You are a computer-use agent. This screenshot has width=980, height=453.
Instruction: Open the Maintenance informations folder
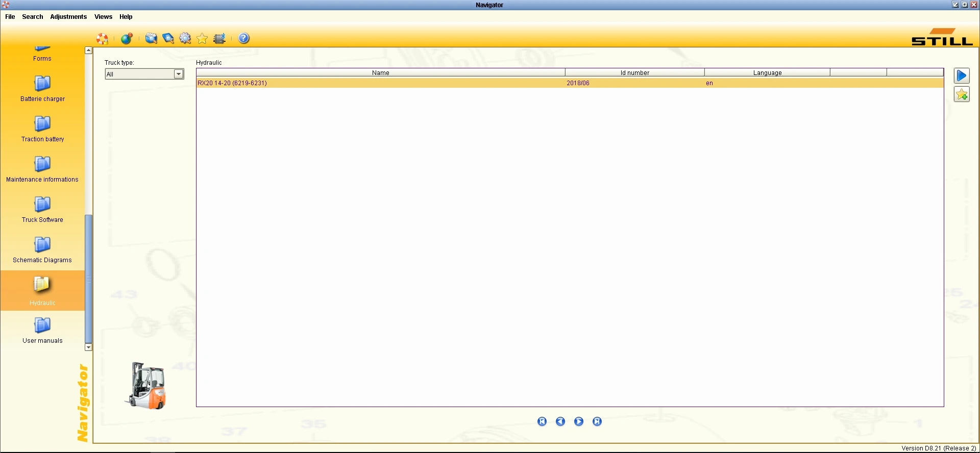42,169
